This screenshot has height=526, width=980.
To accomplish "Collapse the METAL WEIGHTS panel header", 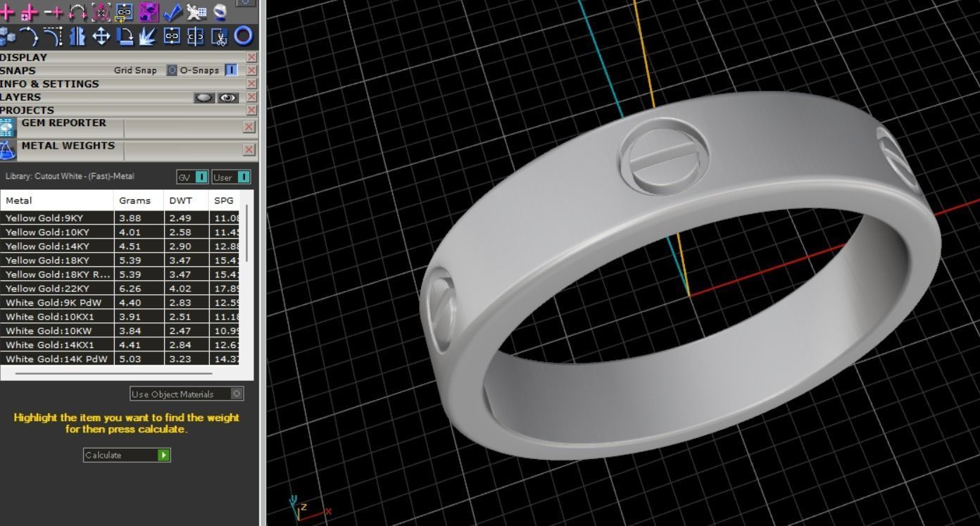I will tap(68, 146).
